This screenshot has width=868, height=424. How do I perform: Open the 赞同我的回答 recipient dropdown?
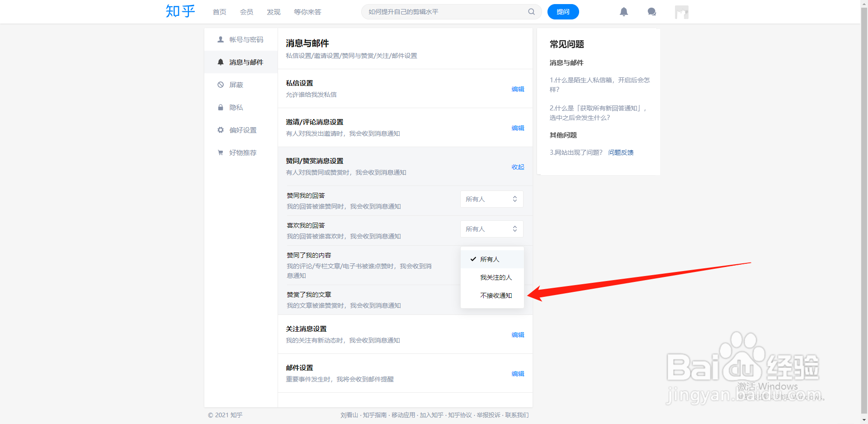pos(491,199)
